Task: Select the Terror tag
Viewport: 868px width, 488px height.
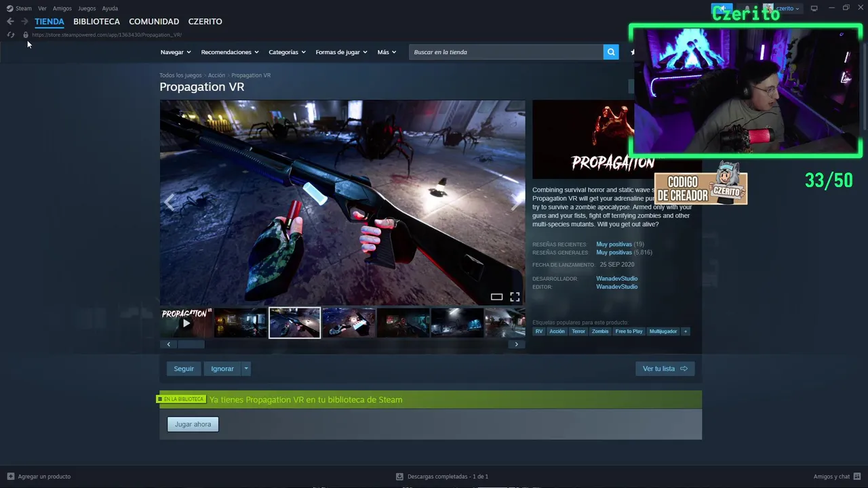Action: tap(578, 331)
